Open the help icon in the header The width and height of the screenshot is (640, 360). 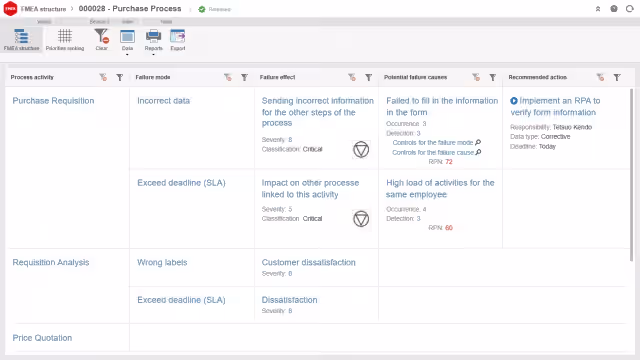pos(614,9)
